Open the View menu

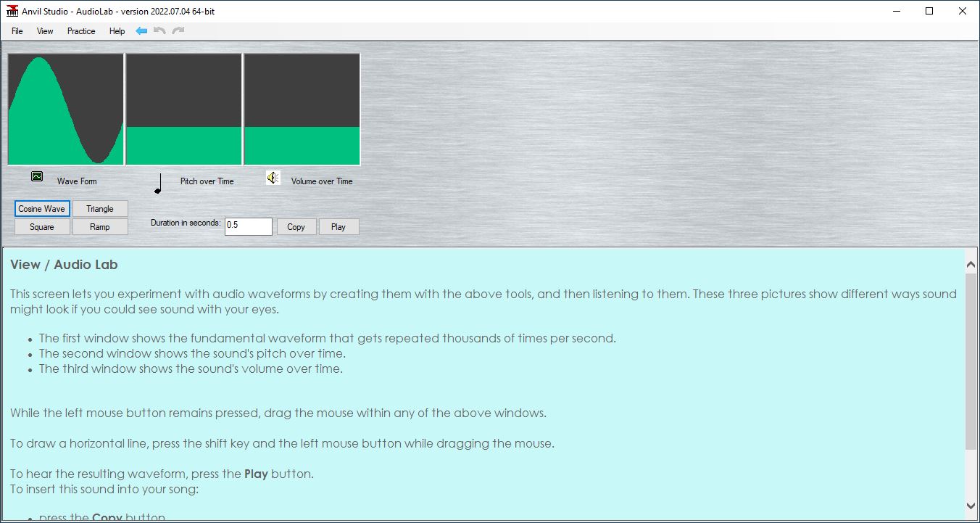click(x=45, y=31)
